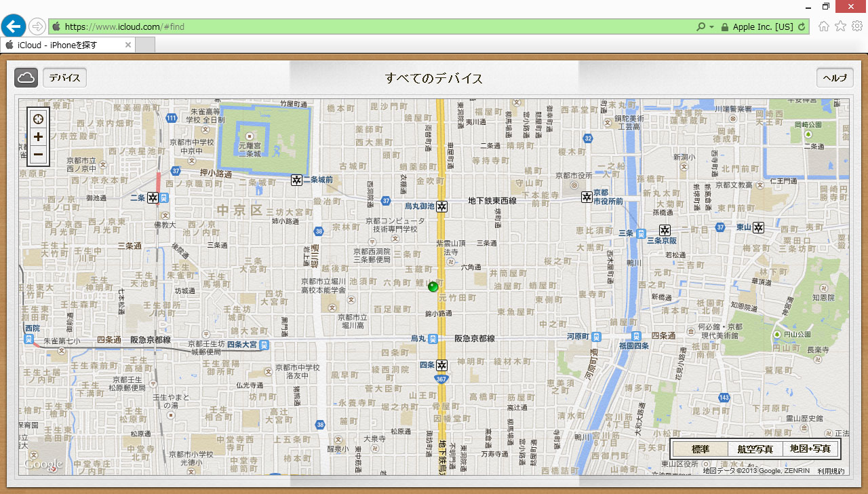The width and height of the screenshot is (868, 494).
Task: Select the green device location pin
Action: [x=433, y=287]
